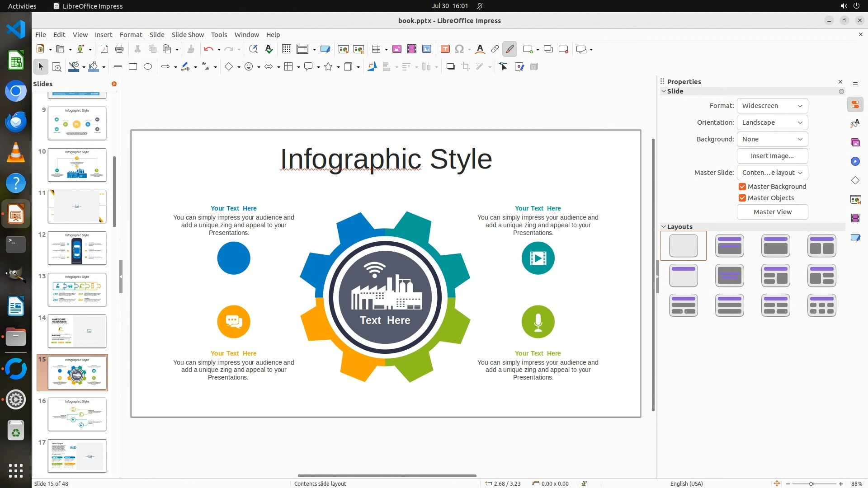Click the Insert Hyperlink icon
Viewport: 868px width, 488px height.
point(495,49)
